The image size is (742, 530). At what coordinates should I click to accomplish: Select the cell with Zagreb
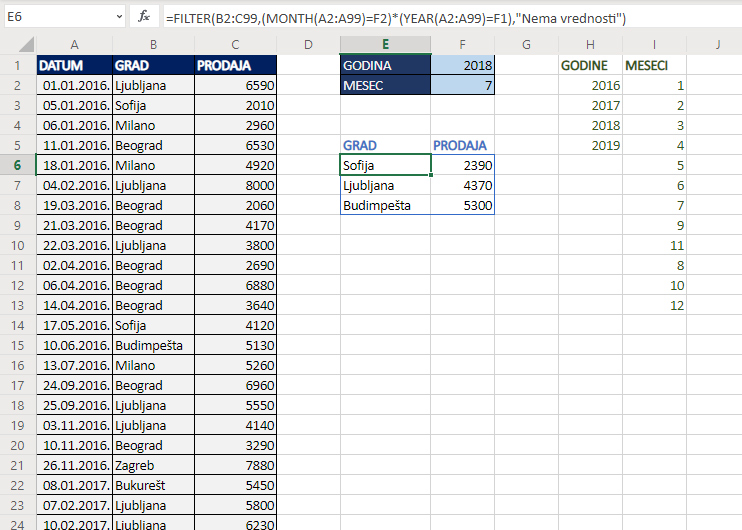tap(153, 465)
